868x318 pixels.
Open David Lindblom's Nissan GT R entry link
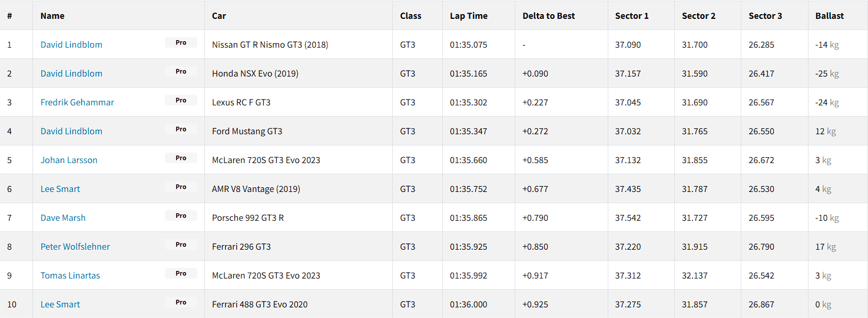pos(71,45)
